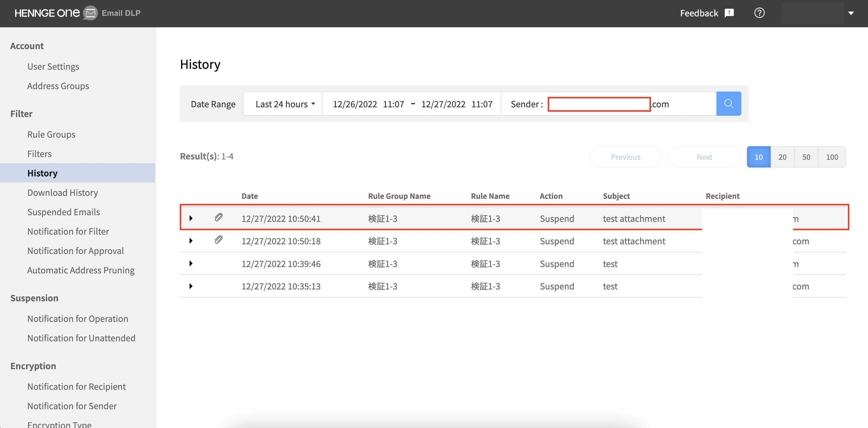Click the Suspension section heading
868x428 pixels.
click(34, 298)
